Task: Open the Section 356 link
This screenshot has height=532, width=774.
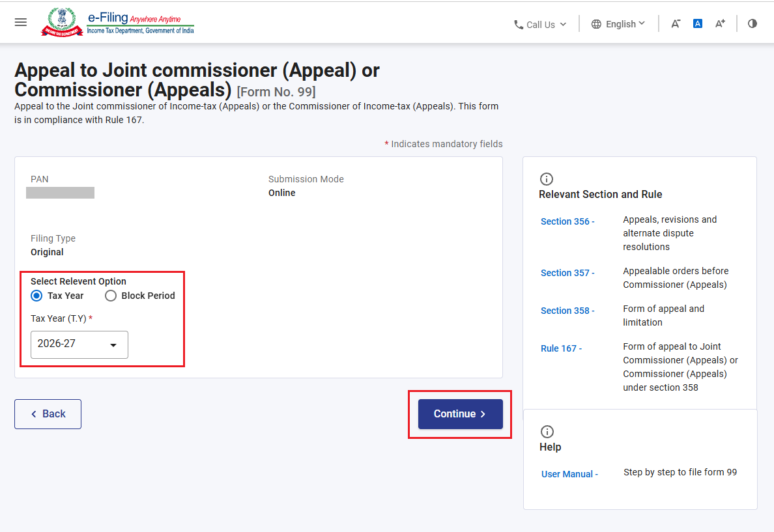Action: coord(567,221)
